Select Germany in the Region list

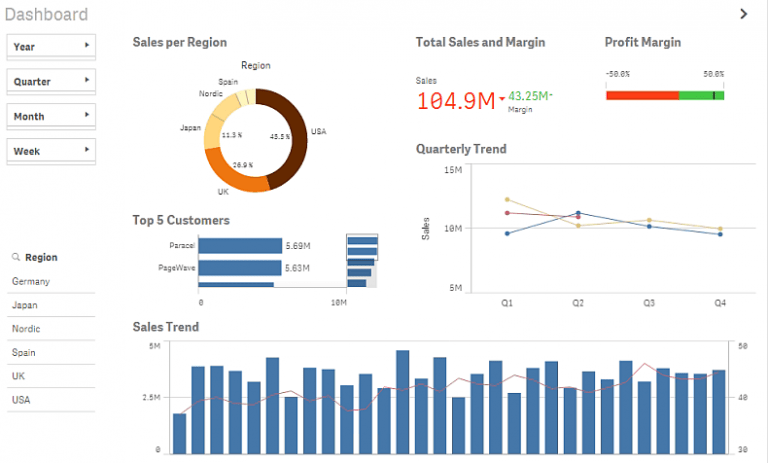[x=51, y=281]
